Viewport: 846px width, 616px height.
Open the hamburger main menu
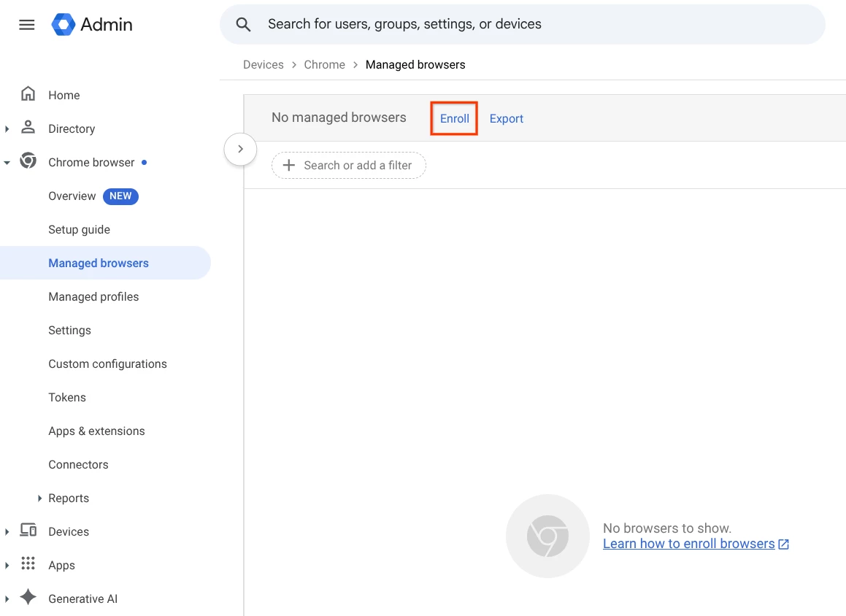pyautogui.click(x=26, y=25)
